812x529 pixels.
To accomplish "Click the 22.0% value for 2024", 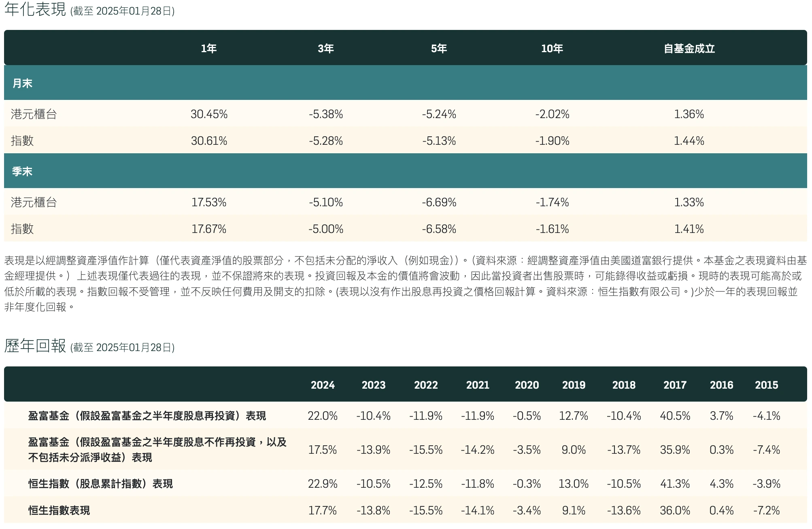I will [323, 415].
